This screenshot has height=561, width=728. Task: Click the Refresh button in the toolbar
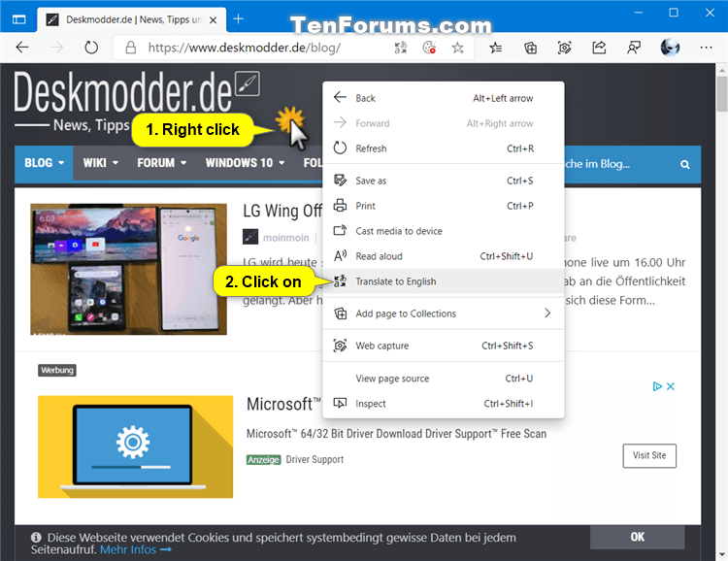[91, 48]
